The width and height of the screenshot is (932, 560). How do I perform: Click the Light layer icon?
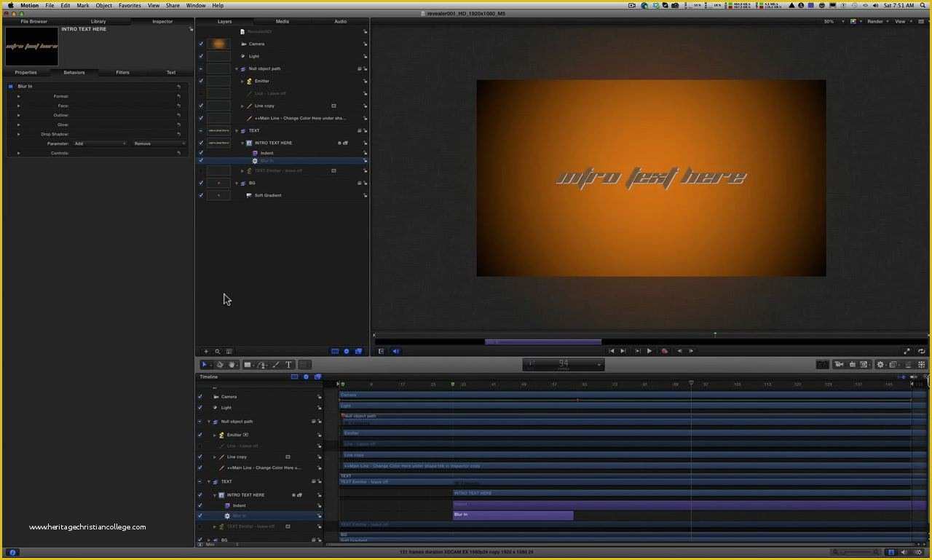click(x=242, y=56)
